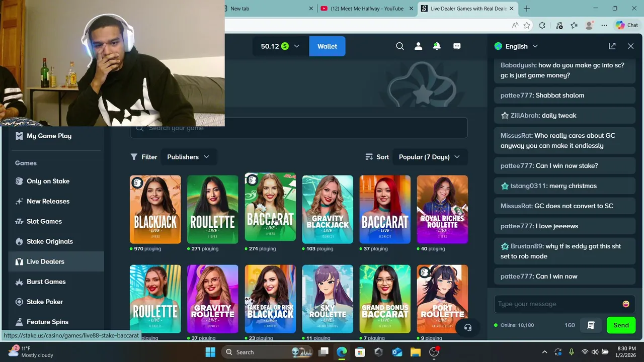Pop out the chat panel window
This screenshot has width=644, height=362.
coord(612,46)
